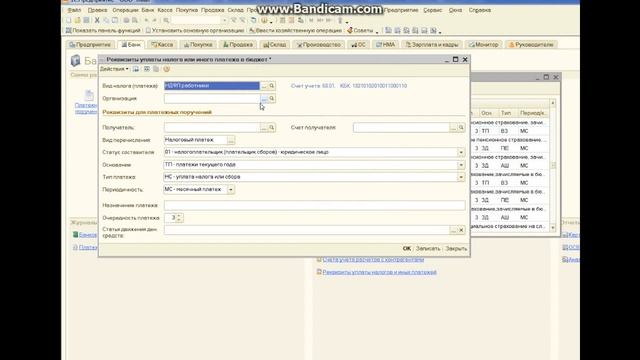Open Окна menu

[x=456, y=10]
